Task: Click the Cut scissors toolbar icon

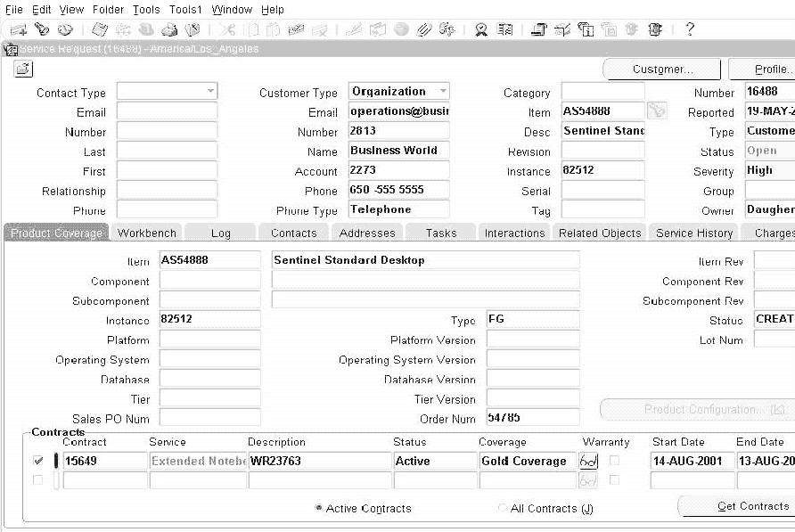Action: (227, 30)
